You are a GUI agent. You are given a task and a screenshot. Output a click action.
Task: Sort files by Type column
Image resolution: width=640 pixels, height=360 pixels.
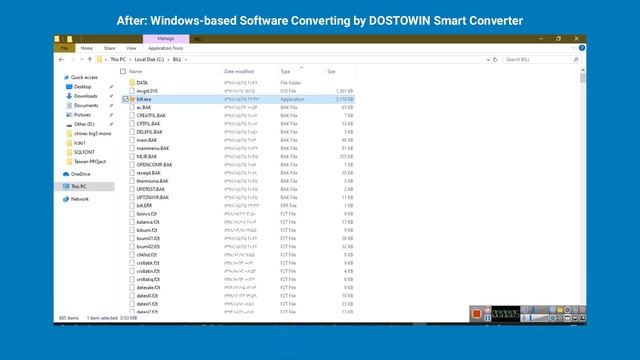(285, 71)
